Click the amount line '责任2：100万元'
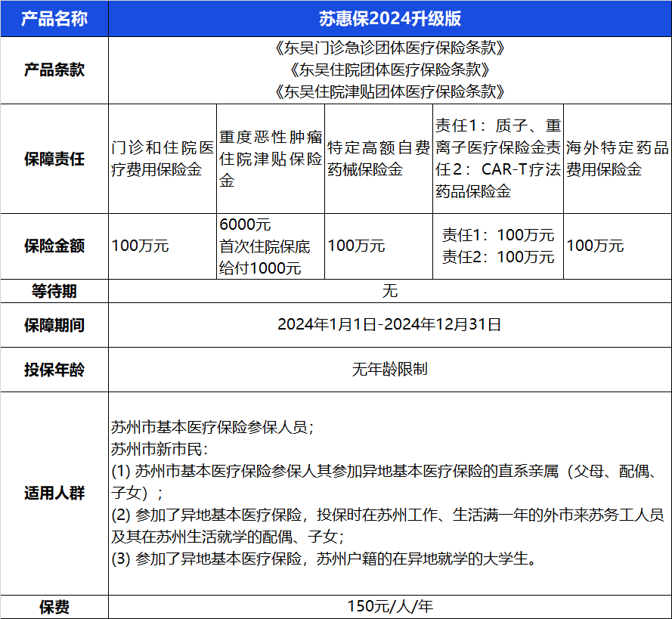Viewport: 672px width, 619px height. [498, 257]
